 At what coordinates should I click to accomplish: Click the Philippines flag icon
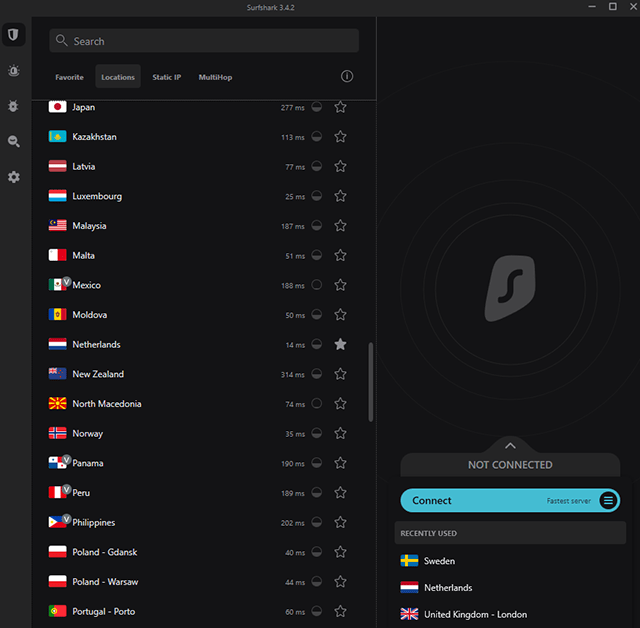(x=60, y=521)
